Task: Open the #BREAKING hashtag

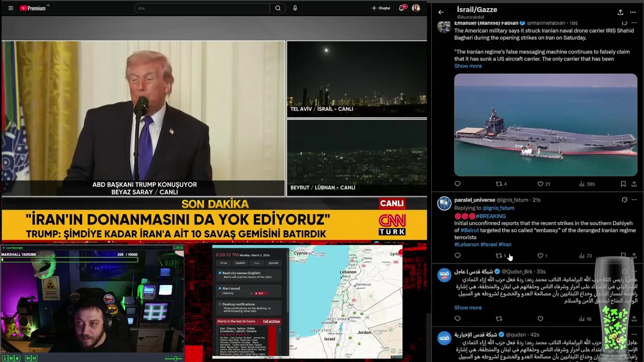Action: coord(491,216)
